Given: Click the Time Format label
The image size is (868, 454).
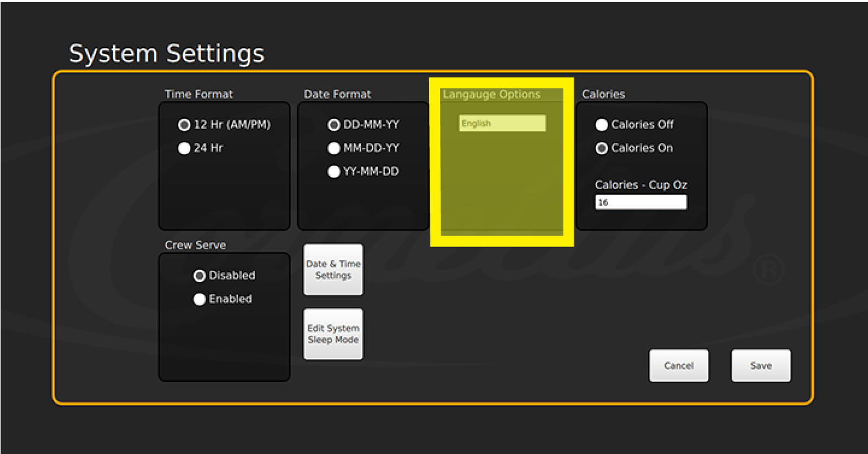Looking at the screenshot, I should pyautogui.click(x=199, y=94).
